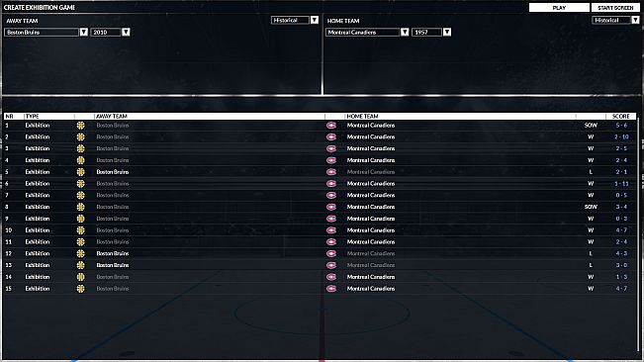Go back via START SCREEN button
644x362 pixels.
click(x=615, y=8)
